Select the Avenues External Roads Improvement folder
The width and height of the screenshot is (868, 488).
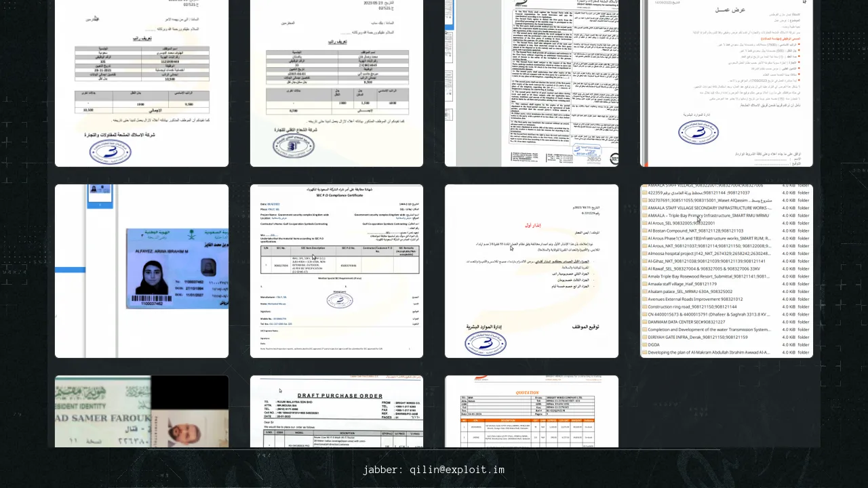point(695,299)
